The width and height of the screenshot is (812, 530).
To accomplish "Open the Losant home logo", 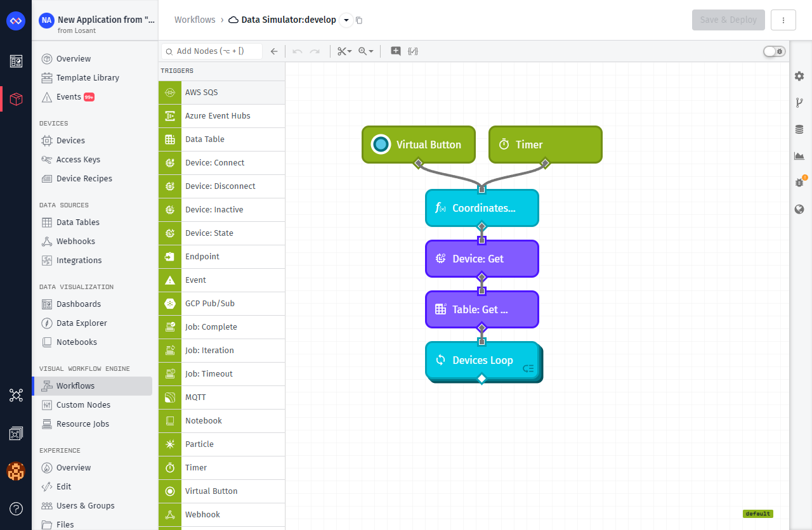I will pos(16,20).
